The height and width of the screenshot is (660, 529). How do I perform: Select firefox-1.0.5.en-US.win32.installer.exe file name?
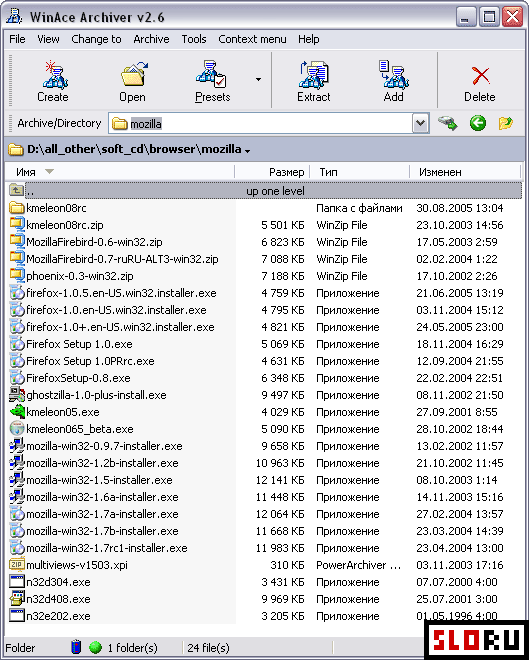tap(121, 293)
